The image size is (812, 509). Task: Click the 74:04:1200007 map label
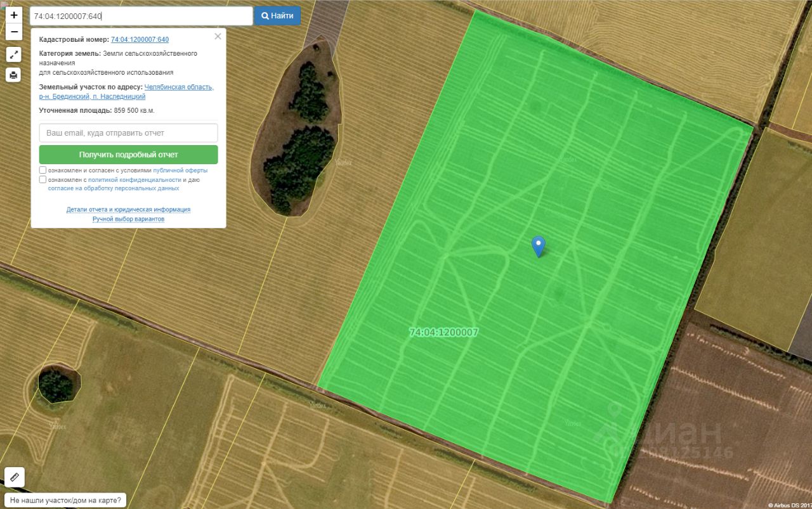point(444,332)
